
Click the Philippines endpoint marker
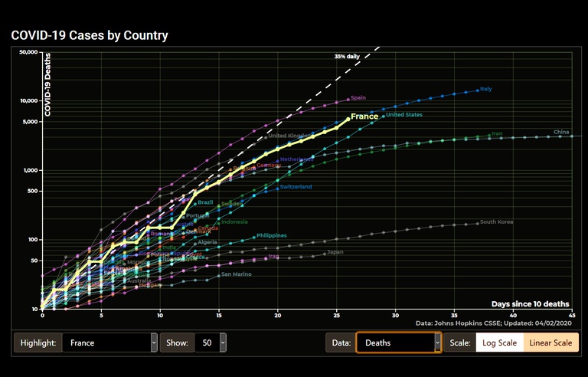(x=254, y=237)
